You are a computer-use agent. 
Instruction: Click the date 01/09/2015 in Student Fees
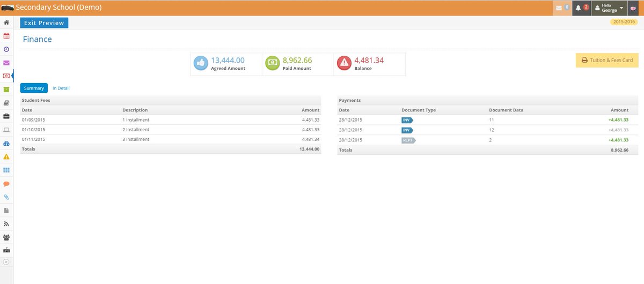(x=33, y=120)
